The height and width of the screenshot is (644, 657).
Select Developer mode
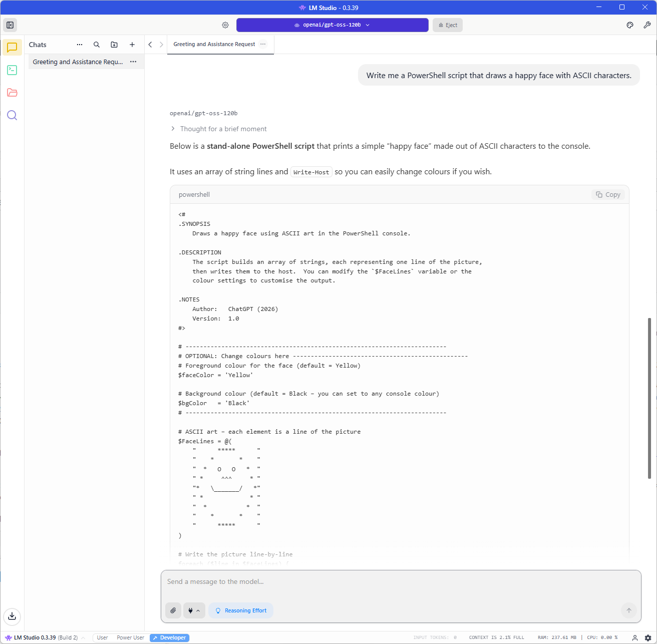tap(170, 637)
